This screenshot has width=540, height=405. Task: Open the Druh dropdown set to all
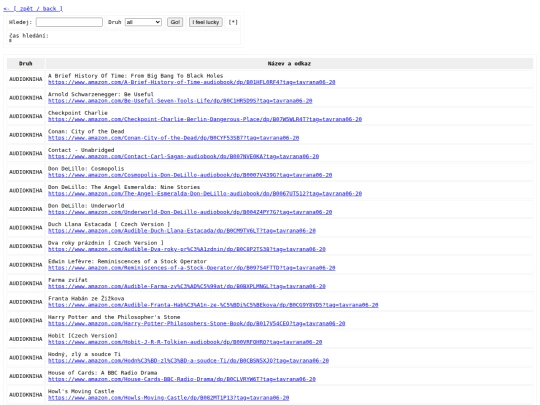(143, 22)
